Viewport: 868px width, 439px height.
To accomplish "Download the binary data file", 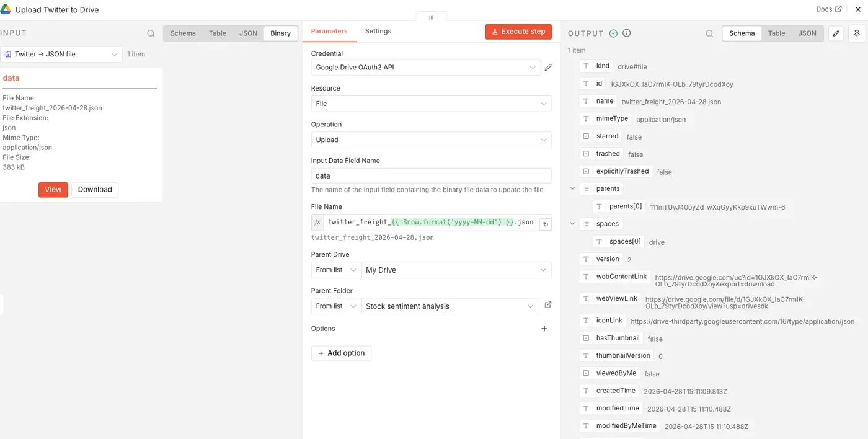I will click(95, 190).
